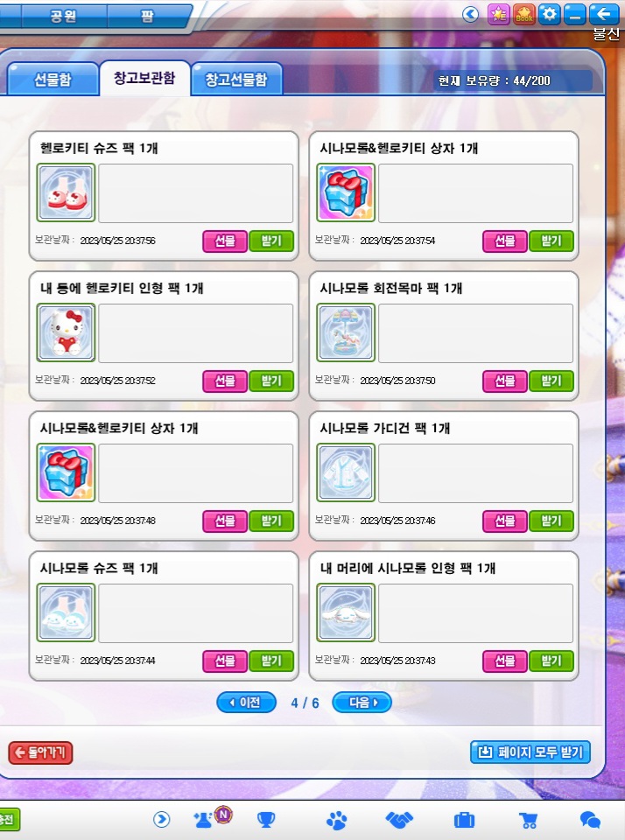Click the handshake icon in bottom bar
Image resolution: width=625 pixels, height=840 pixels.
click(399, 819)
